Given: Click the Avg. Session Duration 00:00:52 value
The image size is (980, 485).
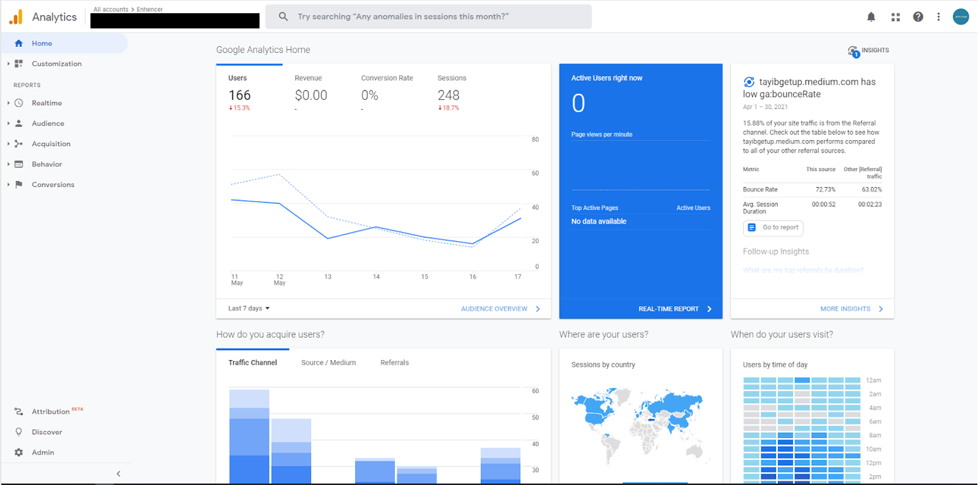Looking at the screenshot, I should click(823, 205).
